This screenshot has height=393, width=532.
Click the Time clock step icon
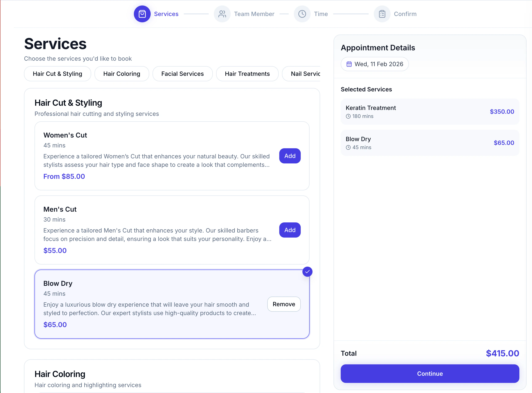coord(302,14)
